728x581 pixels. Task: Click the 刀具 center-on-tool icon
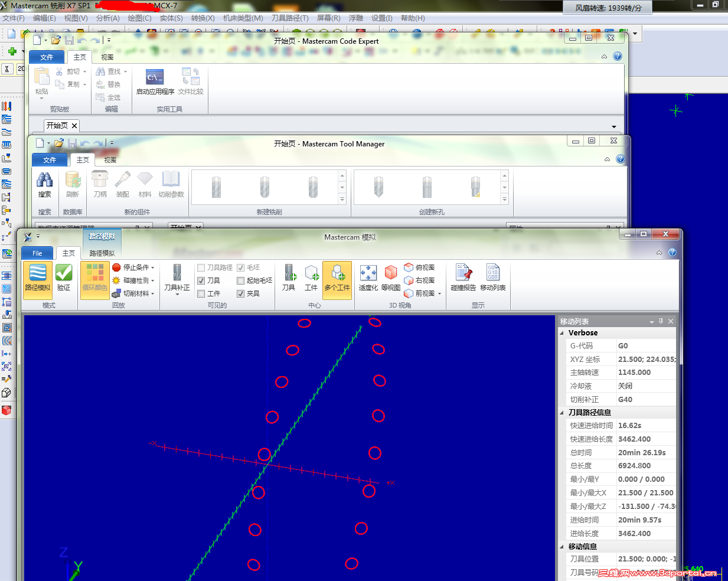click(x=289, y=278)
